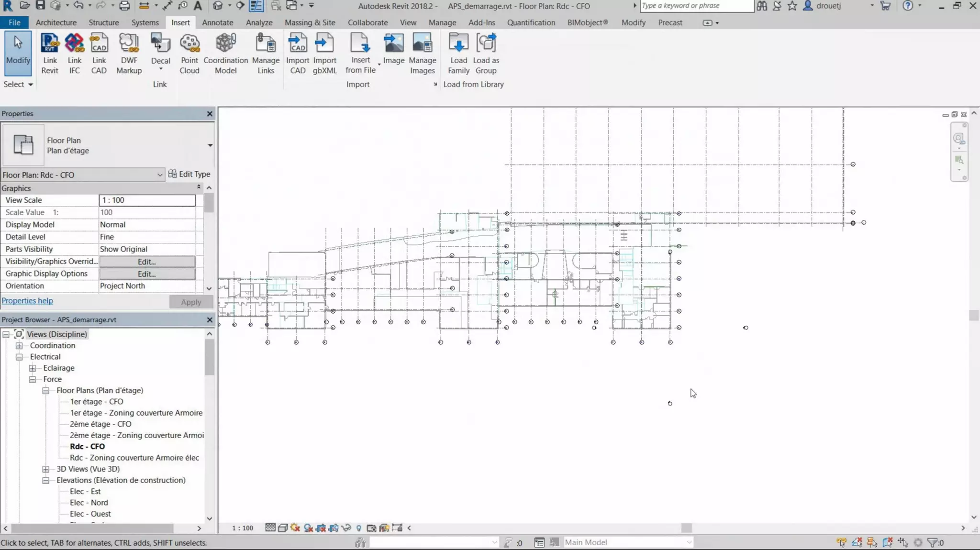Toggle Select Underlay Elements icon
This screenshot has height=550, width=980.
(x=857, y=542)
